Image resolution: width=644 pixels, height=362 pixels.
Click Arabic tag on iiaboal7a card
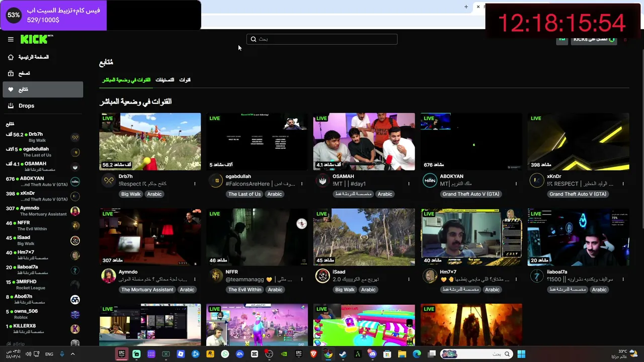click(x=599, y=290)
